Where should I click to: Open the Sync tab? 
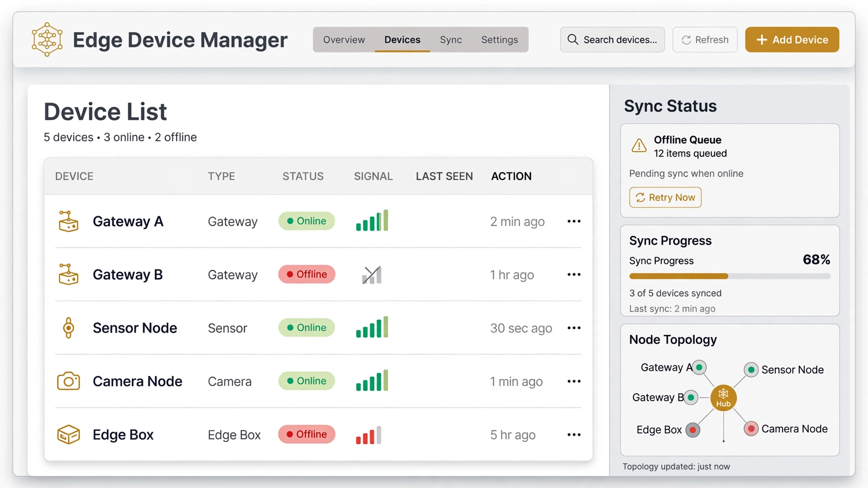pyautogui.click(x=451, y=40)
